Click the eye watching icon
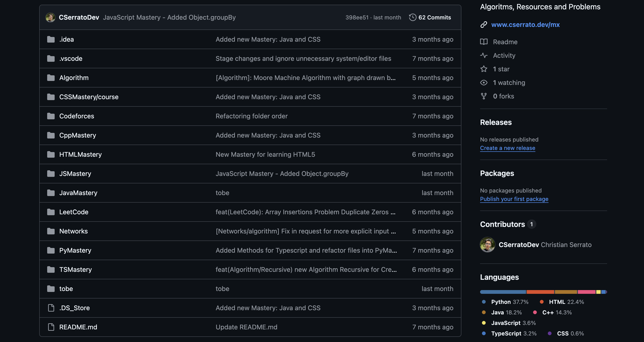 tap(484, 83)
